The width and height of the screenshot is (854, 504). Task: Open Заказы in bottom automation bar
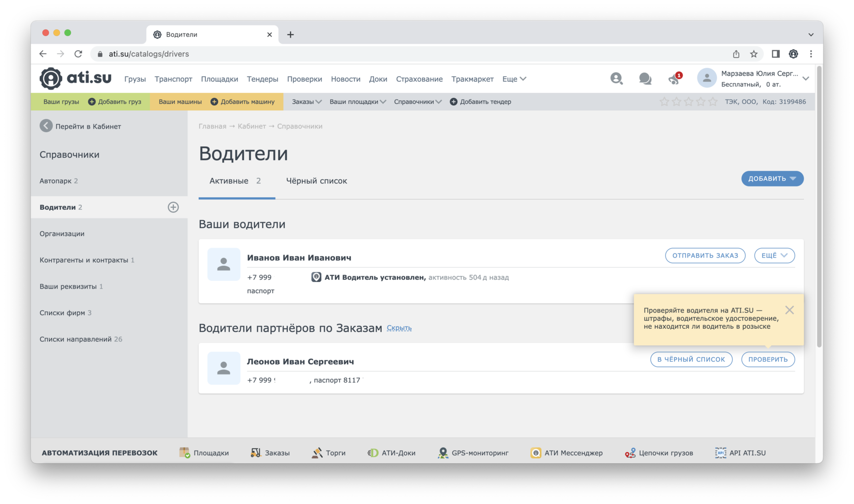tap(270, 453)
